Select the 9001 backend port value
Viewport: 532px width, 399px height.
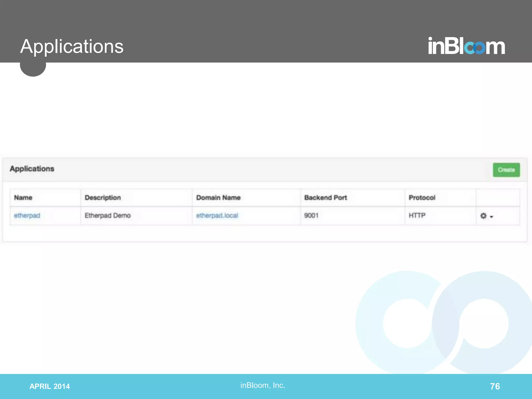pos(311,215)
